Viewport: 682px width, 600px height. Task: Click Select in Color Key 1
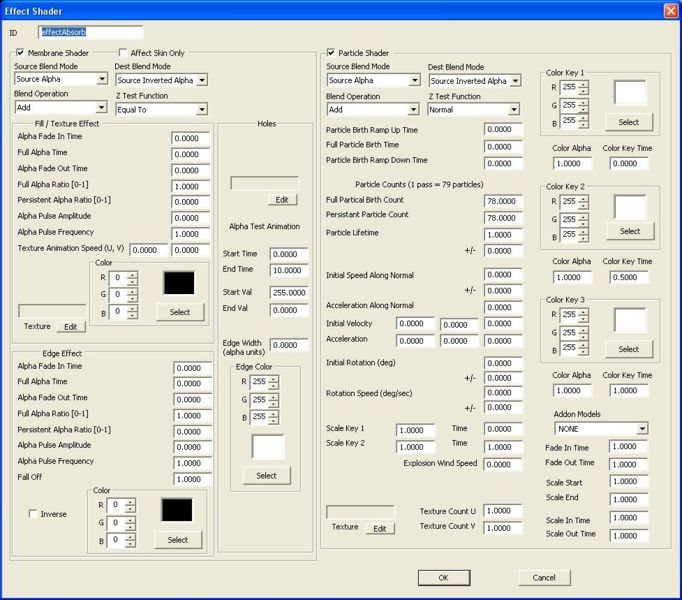[629, 122]
